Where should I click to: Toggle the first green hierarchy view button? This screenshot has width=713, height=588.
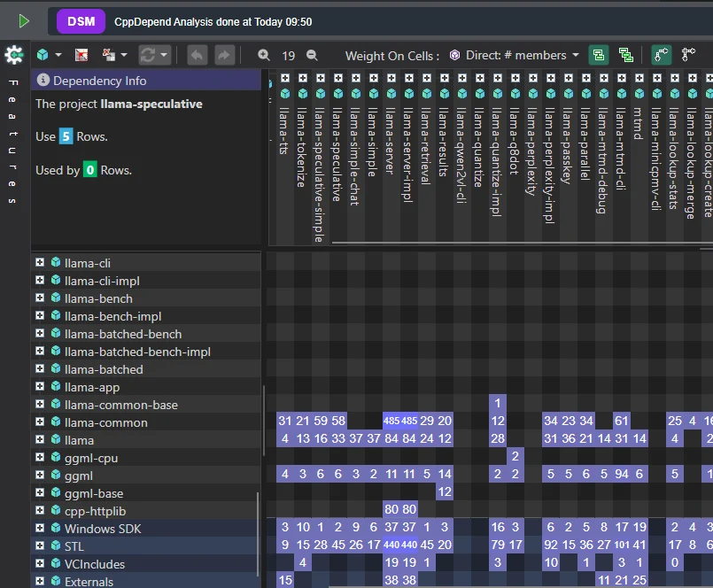[599, 56]
